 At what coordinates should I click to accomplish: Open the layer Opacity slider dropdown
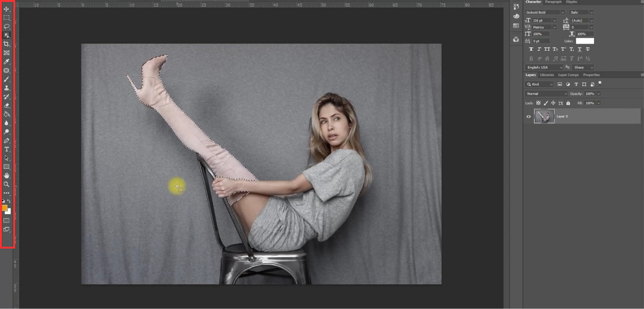598,94
